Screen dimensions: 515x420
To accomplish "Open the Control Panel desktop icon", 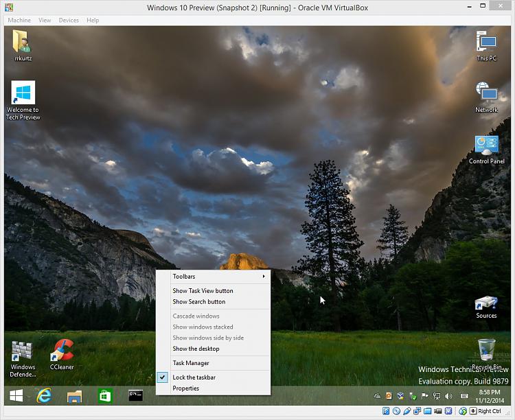I will (486, 150).
